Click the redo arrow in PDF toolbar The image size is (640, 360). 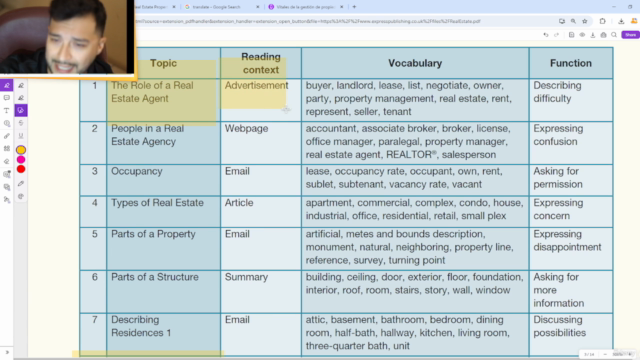556,35
